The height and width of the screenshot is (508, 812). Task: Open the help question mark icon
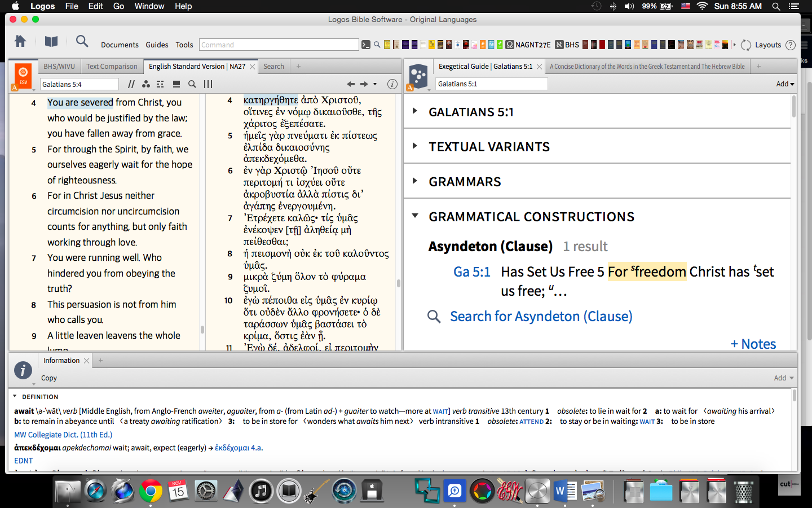(791, 45)
